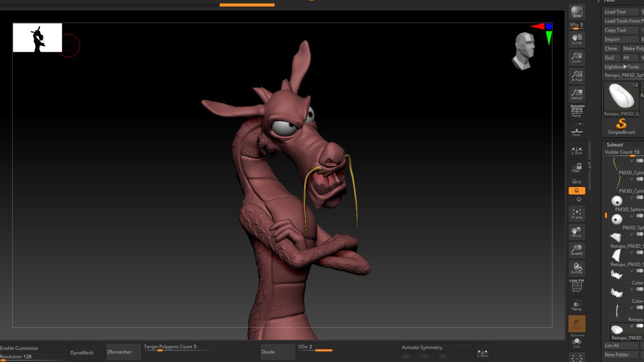644x362 pixels.
Task: Adjust the Resolution 128 slider
Action: [x=34, y=356]
